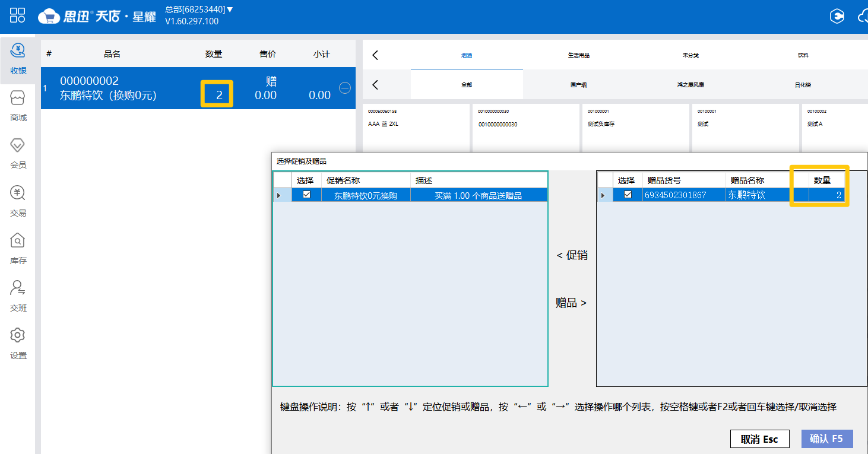Screen dimensions: 868x454
Task: Select product card 测试 with code 00100001
Action: 745,128
